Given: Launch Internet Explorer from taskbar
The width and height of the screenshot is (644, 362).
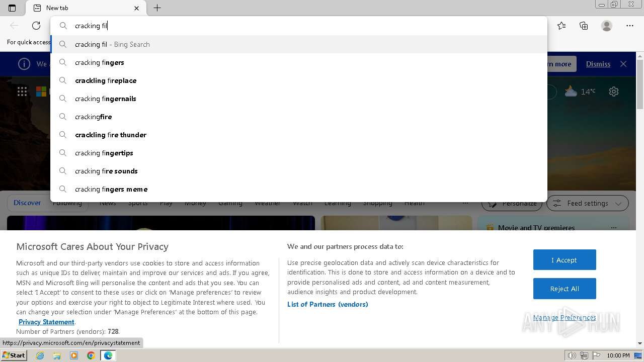Looking at the screenshot, I should tap(40, 355).
